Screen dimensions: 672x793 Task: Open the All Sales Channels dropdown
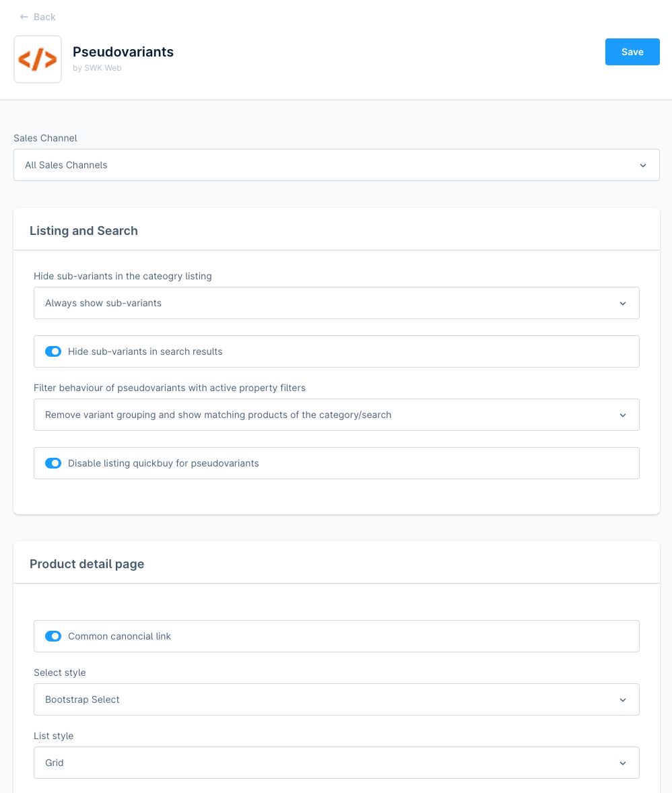pos(337,165)
